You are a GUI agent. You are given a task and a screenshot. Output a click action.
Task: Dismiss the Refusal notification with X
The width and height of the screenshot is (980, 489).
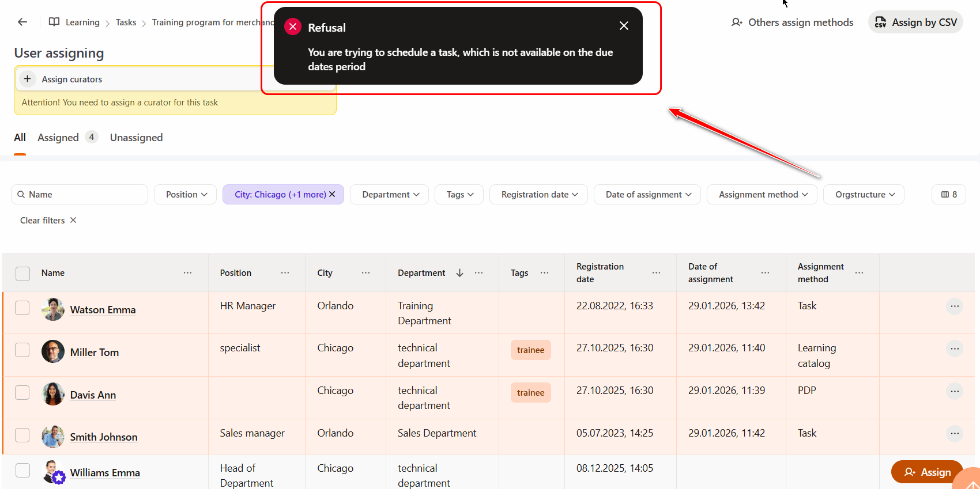[x=624, y=26]
